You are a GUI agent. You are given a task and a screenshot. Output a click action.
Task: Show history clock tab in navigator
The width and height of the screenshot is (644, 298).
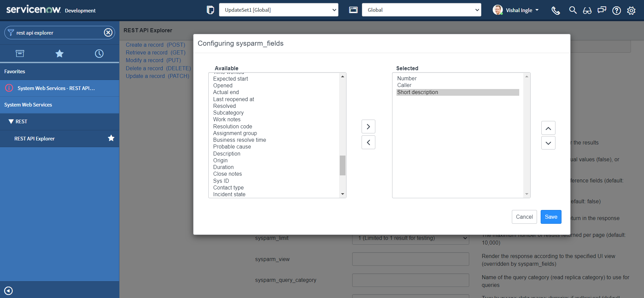[99, 53]
